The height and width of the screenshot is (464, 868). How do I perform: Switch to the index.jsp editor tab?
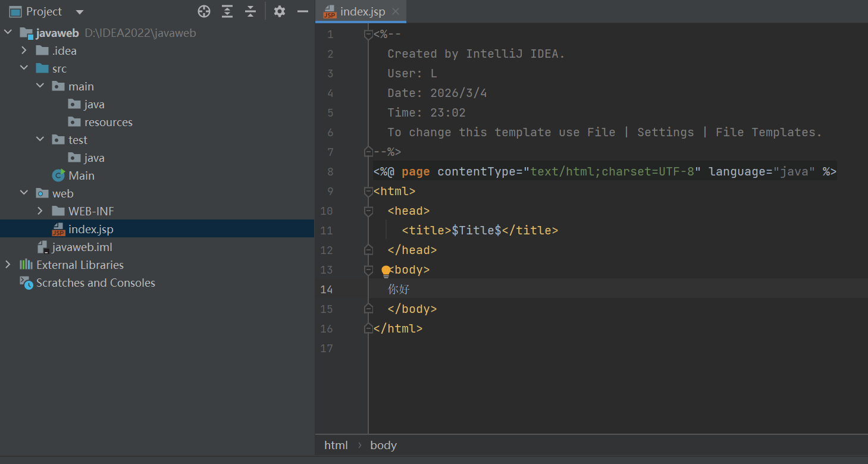362,11
